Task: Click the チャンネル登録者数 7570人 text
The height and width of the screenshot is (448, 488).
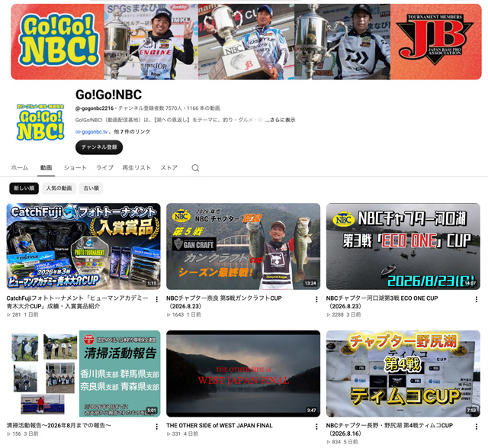Action: pos(150,108)
